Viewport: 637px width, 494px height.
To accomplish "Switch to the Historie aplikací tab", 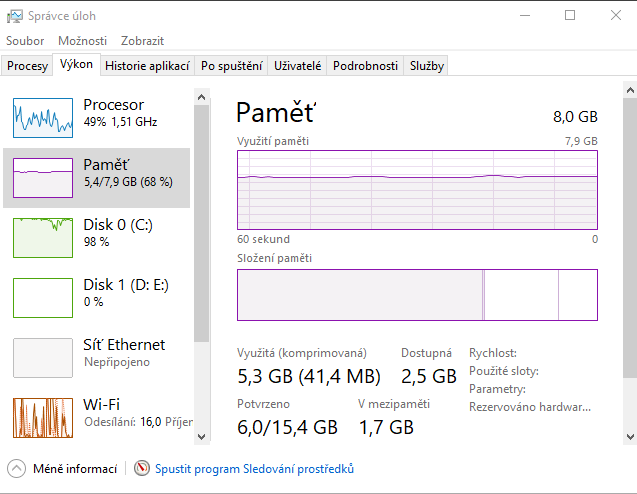I will [x=147, y=66].
